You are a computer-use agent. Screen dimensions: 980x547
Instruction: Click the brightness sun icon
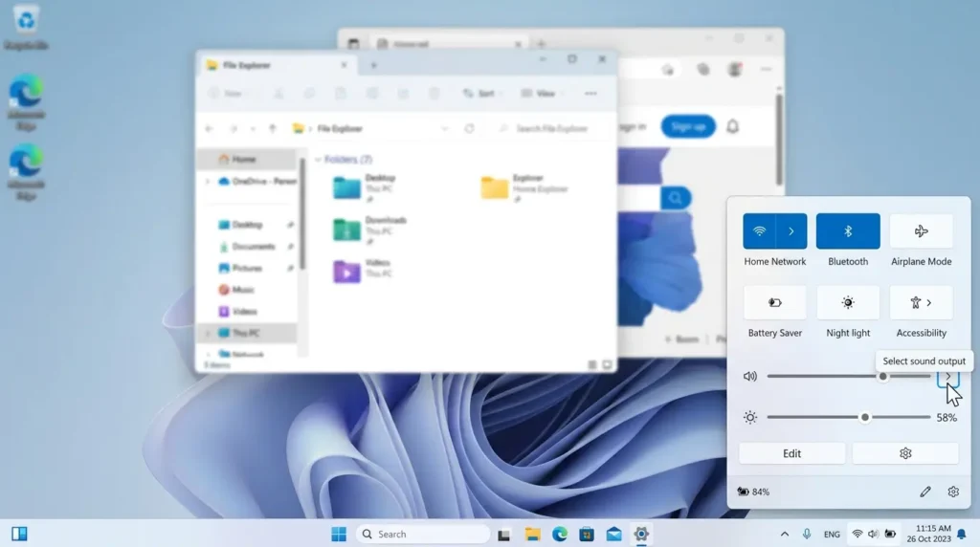[x=750, y=417]
